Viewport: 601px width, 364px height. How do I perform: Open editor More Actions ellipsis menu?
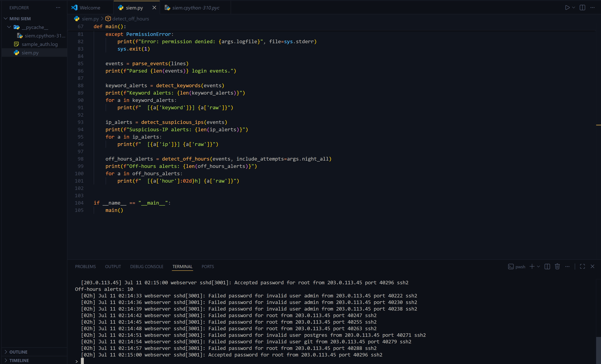[593, 8]
